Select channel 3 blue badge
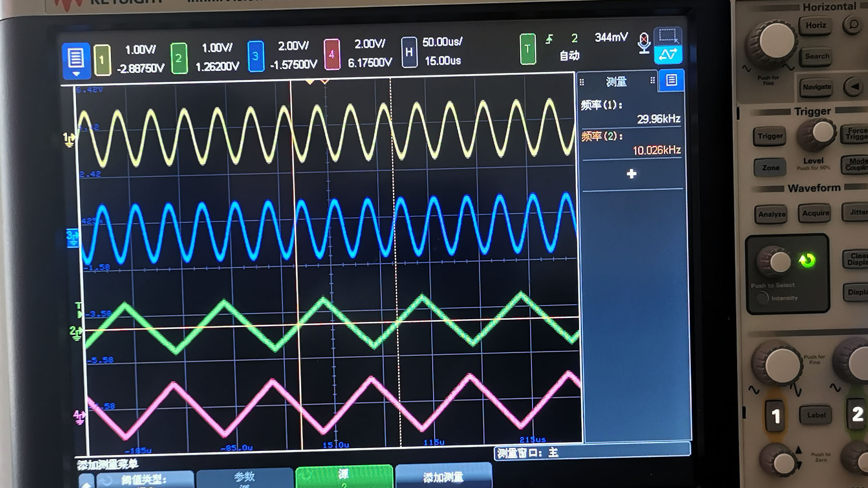Viewport: 868px width, 488px height. pos(255,56)
